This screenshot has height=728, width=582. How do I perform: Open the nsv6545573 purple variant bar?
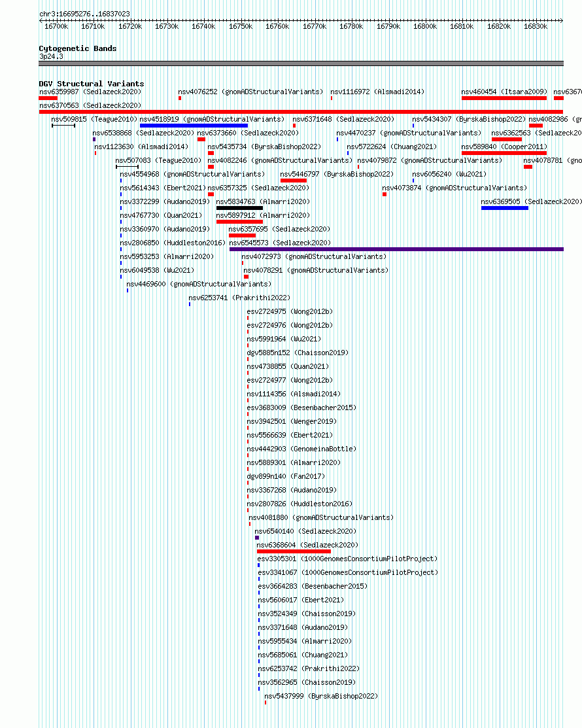pyautogui.click(x=396, y=249)
